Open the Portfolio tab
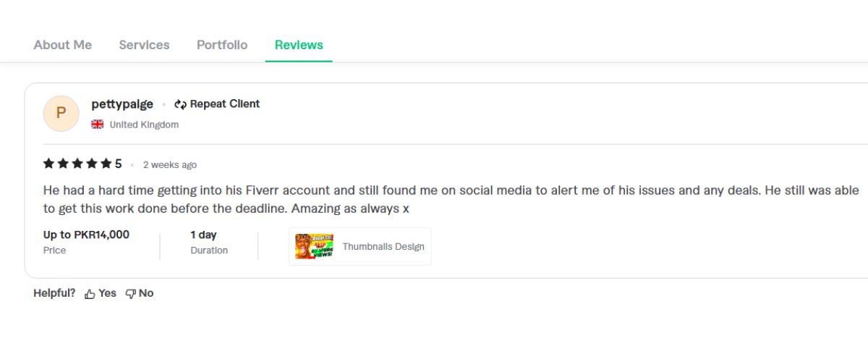The image size is (868, 362). point(222,45)
